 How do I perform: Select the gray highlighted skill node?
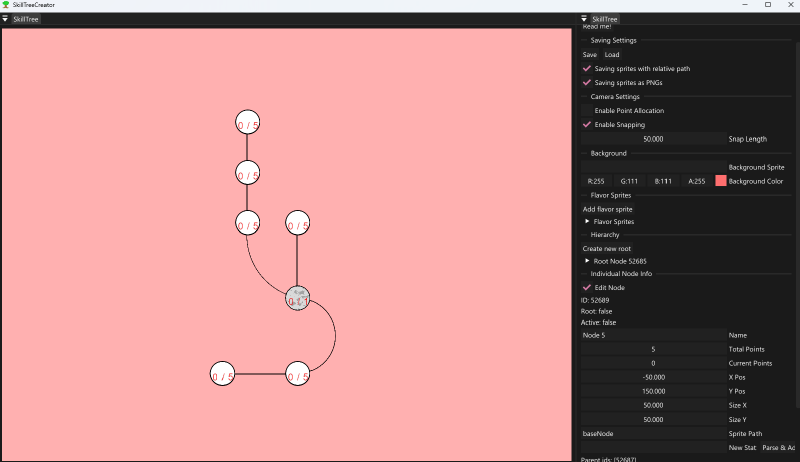click(298, 297)
